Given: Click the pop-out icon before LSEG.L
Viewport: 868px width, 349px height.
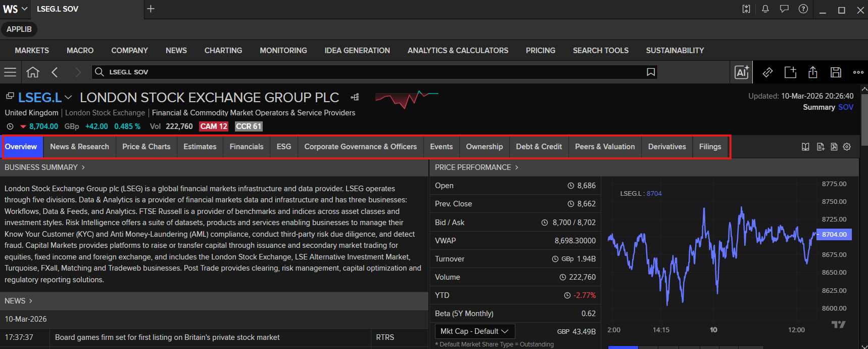Looking at the screenshot, I should pyautogui.click(x=10, y=96).
